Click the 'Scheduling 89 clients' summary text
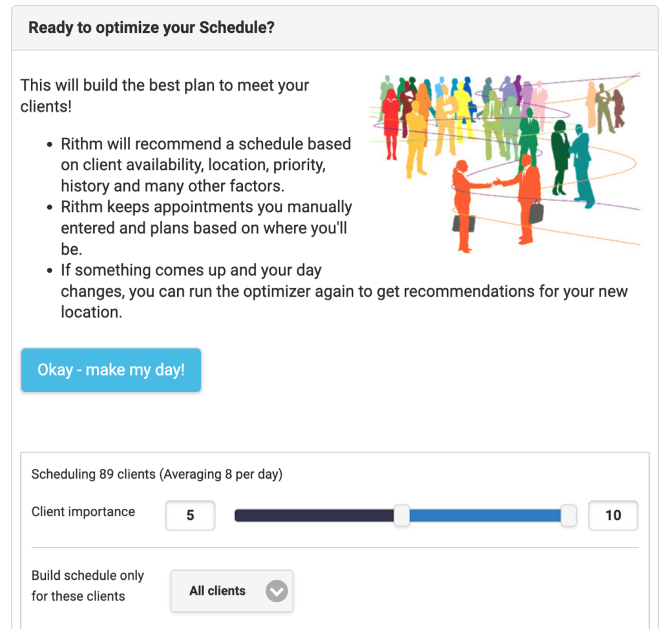The image size is (672, 629). click(157, 474)
